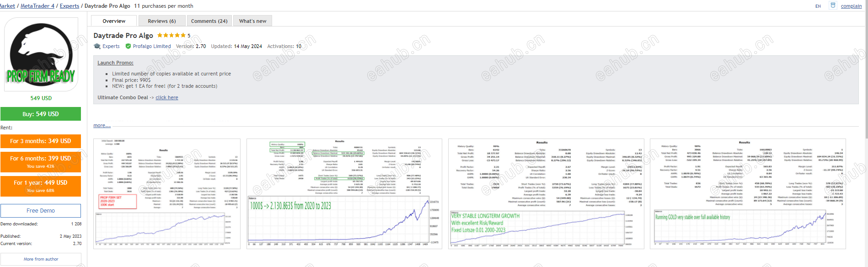Click the 'Current version: 2.70' row
The height and width of the screenshot is (267, 868).
[41, 244]
